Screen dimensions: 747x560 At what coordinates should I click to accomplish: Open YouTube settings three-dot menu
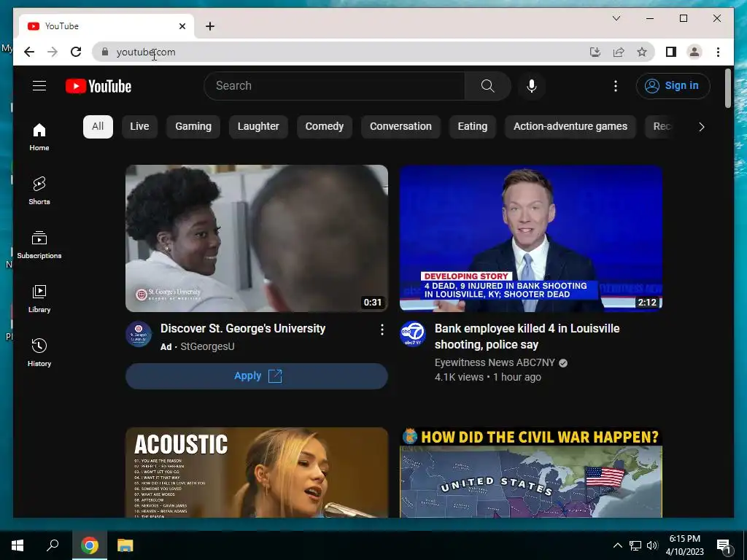pyautogui.click(x=616, y=86)
